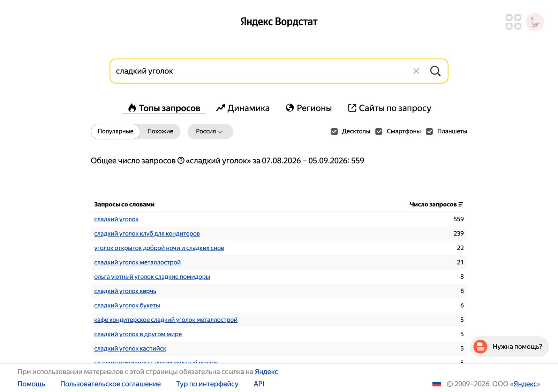Sort by the Число запросов sort icon
The image size is (558, 392).
(x=461, y=204)
